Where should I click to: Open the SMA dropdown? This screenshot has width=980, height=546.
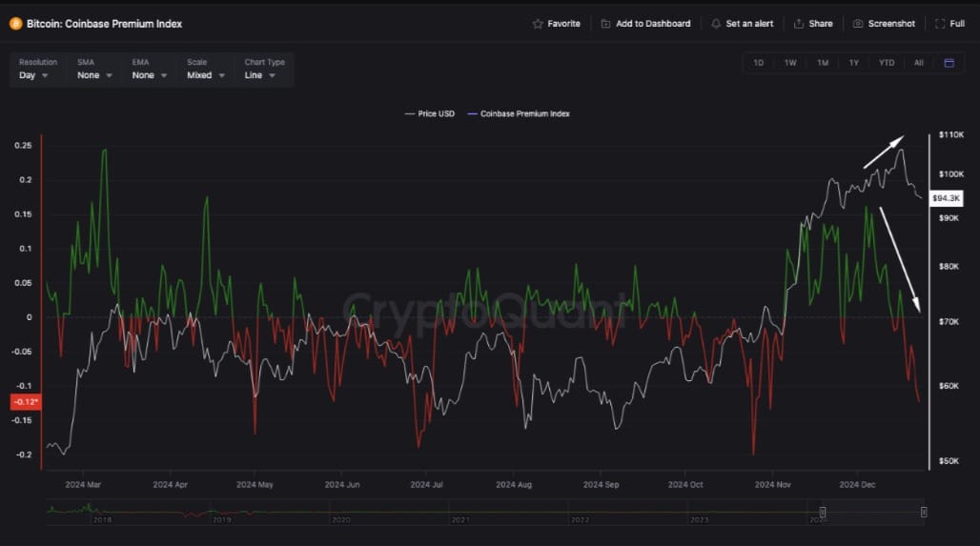point(94,75)
